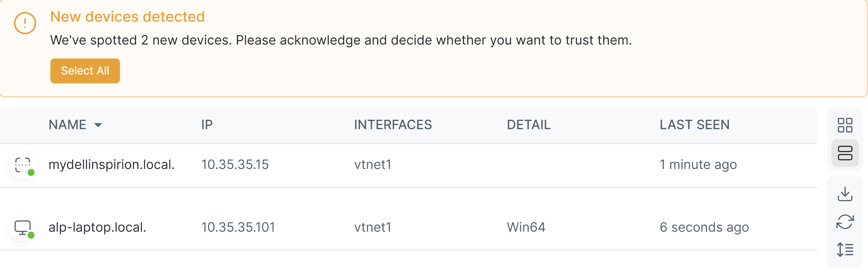Image resolution: width=868 pixels, height=272 pixels.
Task: Click the IP address 10.35.35.101
Action: click(x=238, y=227)
